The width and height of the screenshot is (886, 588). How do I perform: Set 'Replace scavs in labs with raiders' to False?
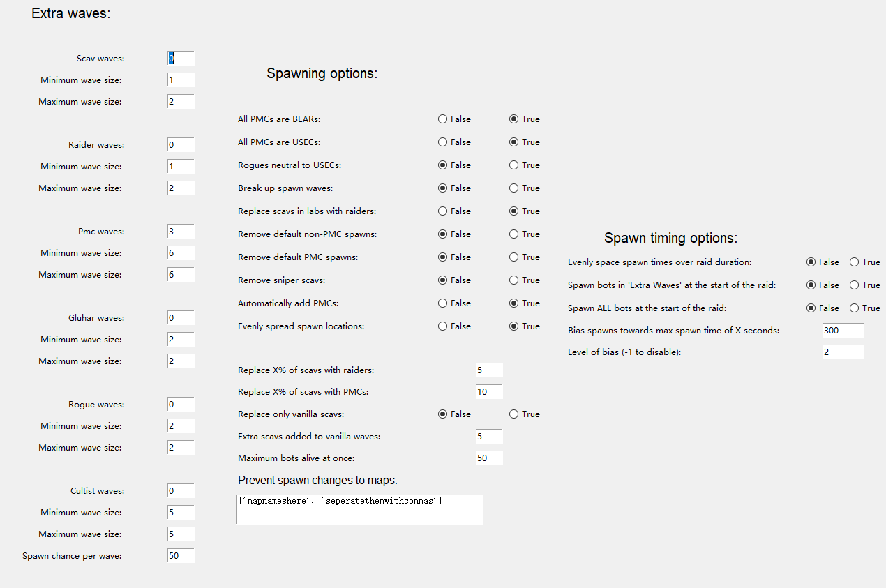[443, 211]
